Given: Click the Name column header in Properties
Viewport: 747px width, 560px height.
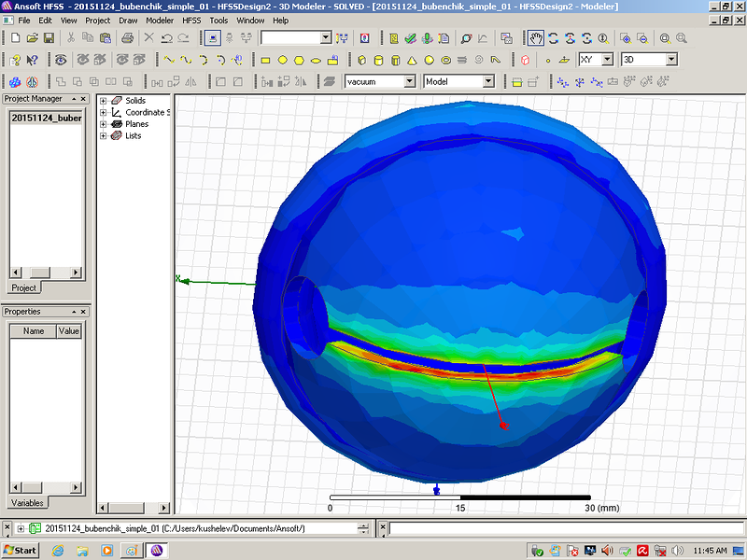Looking at the screenshot, I should 34,330.
